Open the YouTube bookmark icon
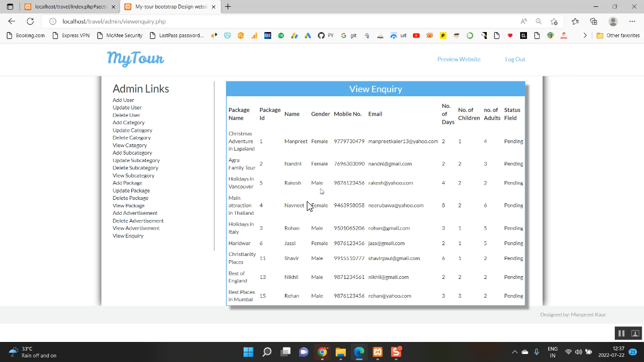 pos(416,36)
